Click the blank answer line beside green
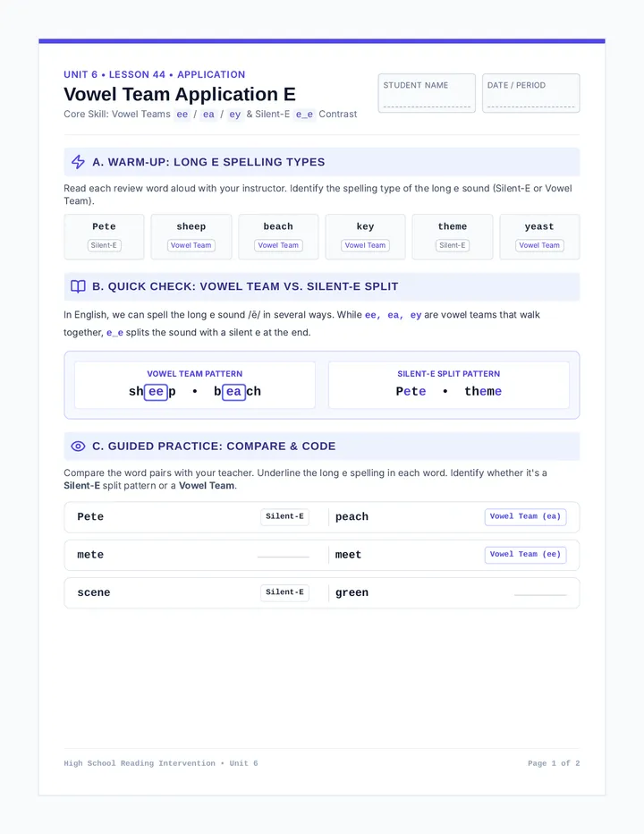644x834 pixels. click(540, 595)
